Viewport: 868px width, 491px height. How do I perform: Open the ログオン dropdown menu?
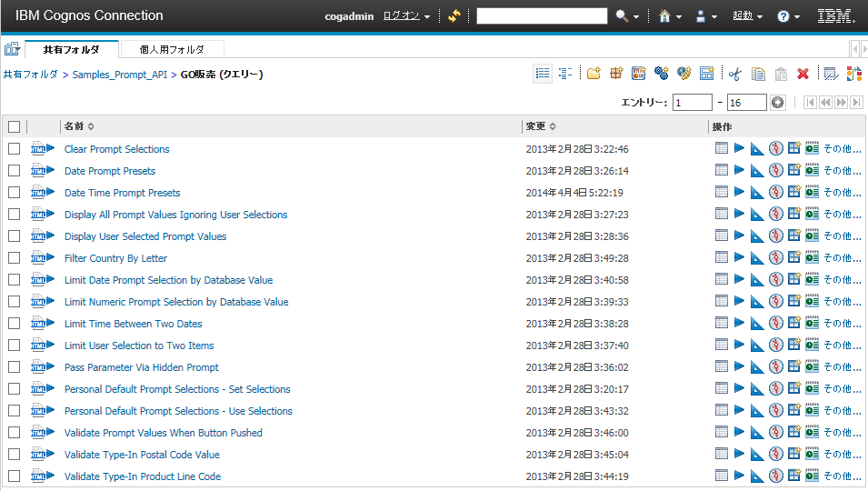coord(407,16)
